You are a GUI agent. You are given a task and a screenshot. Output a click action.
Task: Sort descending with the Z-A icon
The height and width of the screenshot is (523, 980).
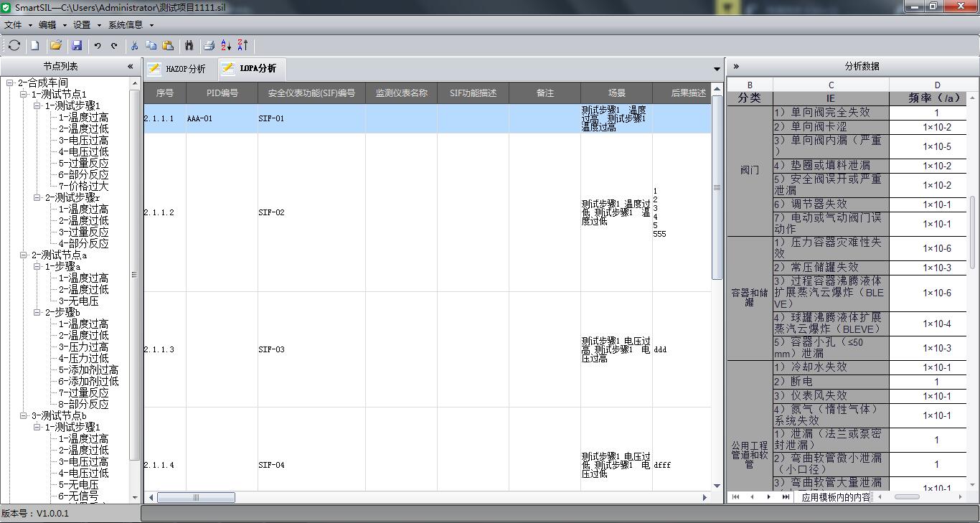[242, 45]
